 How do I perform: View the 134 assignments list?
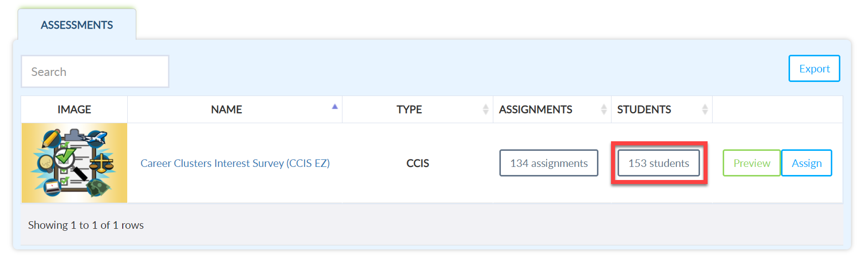(549, 163)
